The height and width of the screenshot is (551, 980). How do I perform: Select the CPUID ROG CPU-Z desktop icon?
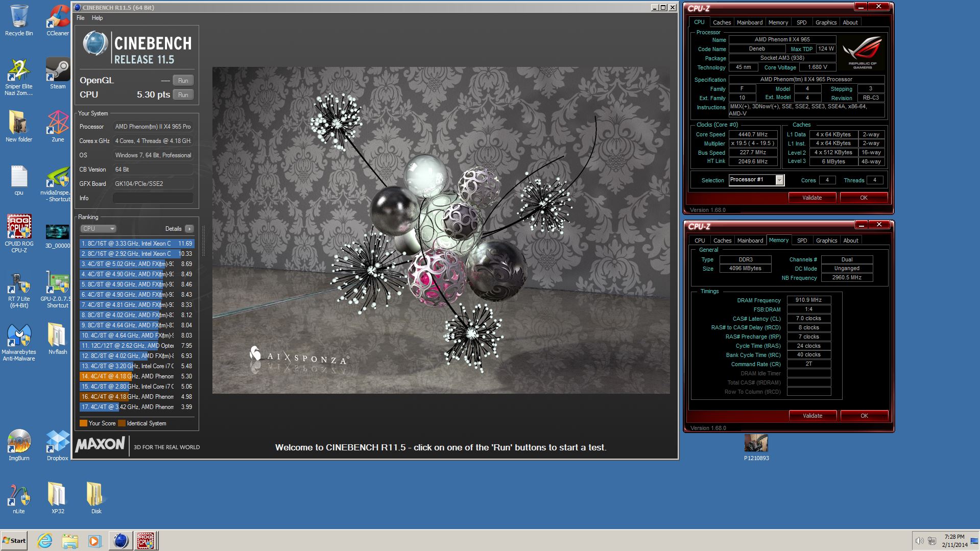(19, 233)
